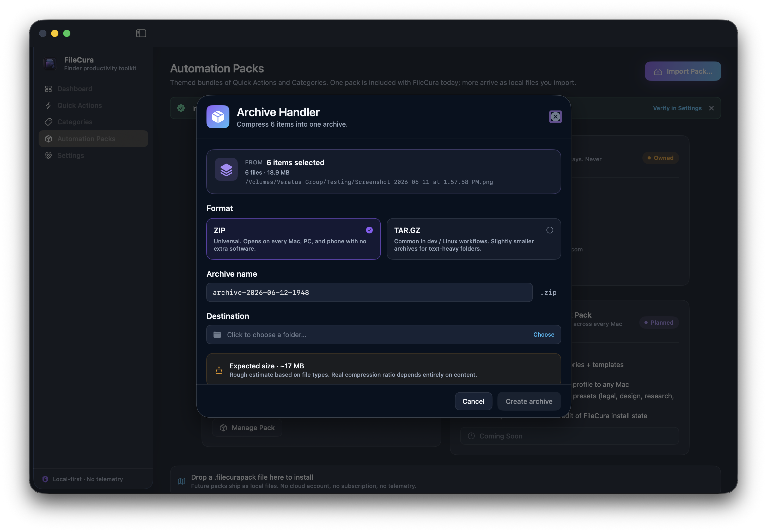This screenshot has height=532, width=767.
Task: Click the '6 files · 18.9 MB' text
Action: (x=267, y=173)
